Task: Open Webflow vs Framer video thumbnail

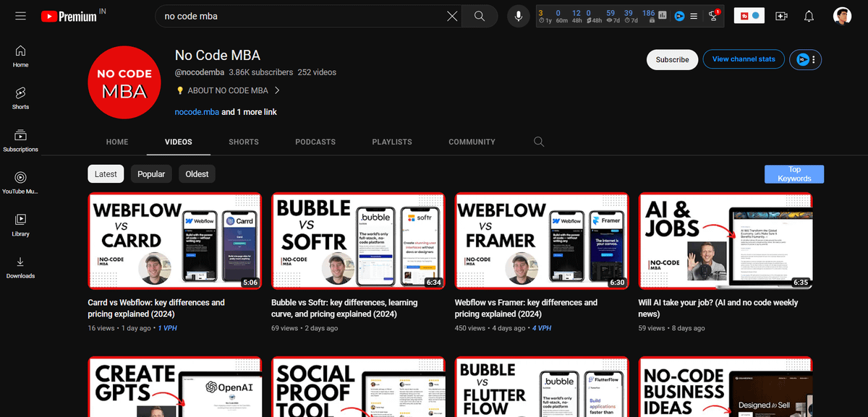Action: [x=542, y=241]
